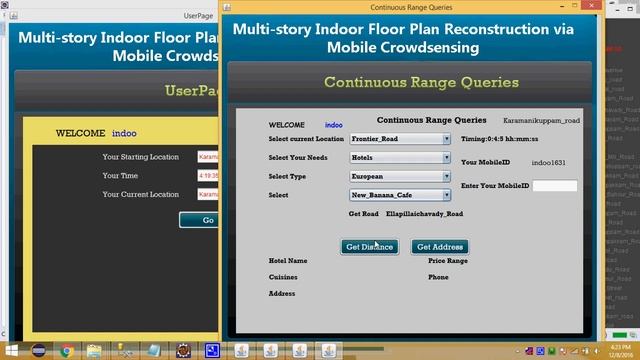Click the third Java app icon in taskbar
640x360 pixels.
[x=299, y=351]
